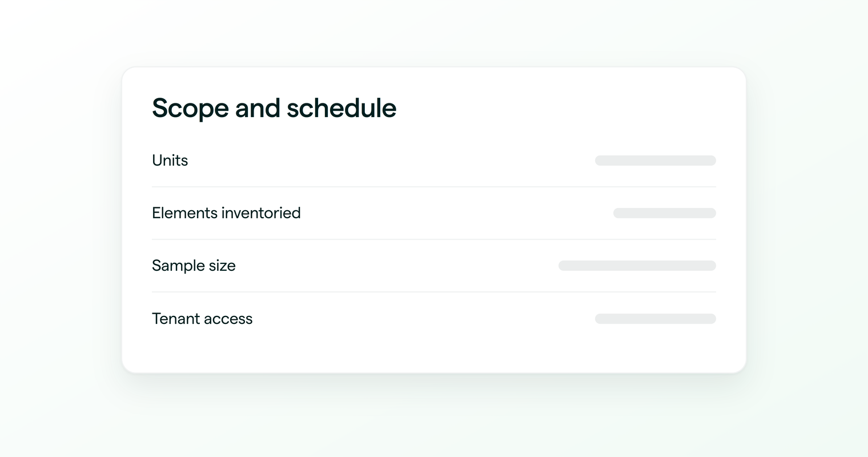Click the word schedule in the title
The height and width of the screenshot is (457, 868).
(x=341, y=108)
